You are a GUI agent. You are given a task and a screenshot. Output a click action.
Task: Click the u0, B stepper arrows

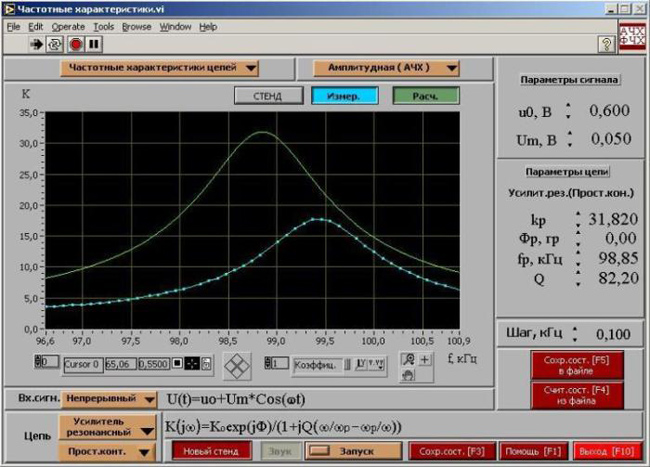click(568, 111)
